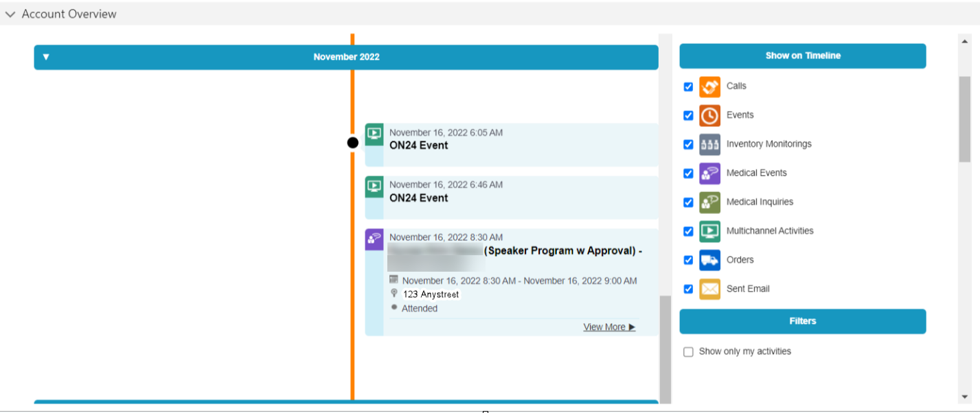Click the Multichannel Activities label

pos(770,231)
